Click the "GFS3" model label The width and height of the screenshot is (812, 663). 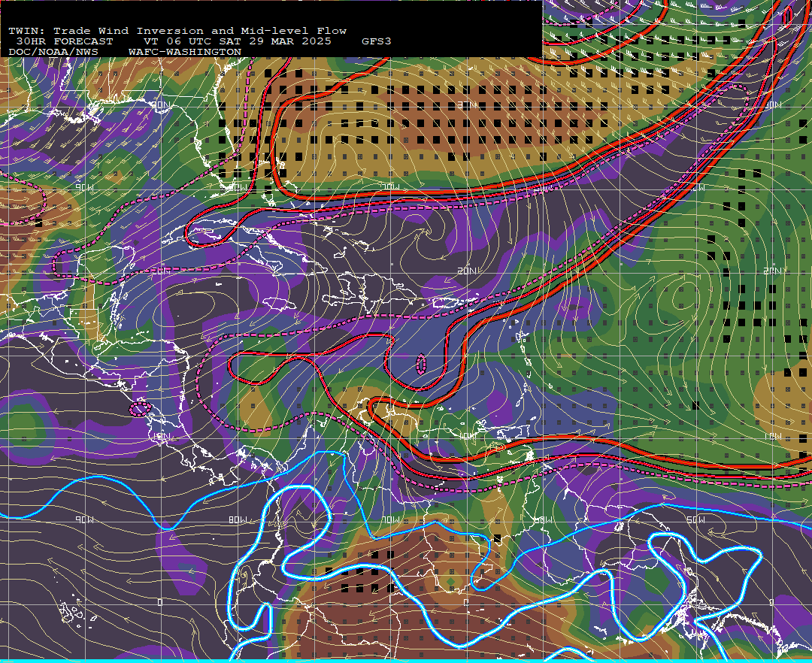click(377, 41)
